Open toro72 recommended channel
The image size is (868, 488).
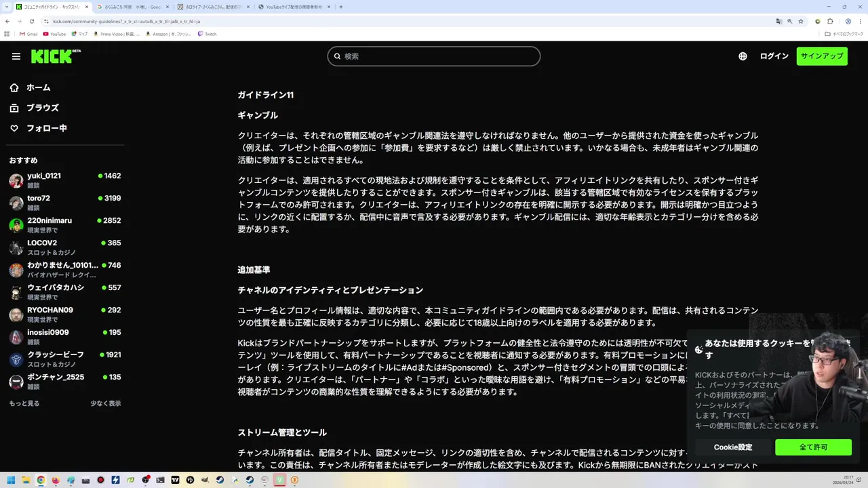click(x=64, y=203)
